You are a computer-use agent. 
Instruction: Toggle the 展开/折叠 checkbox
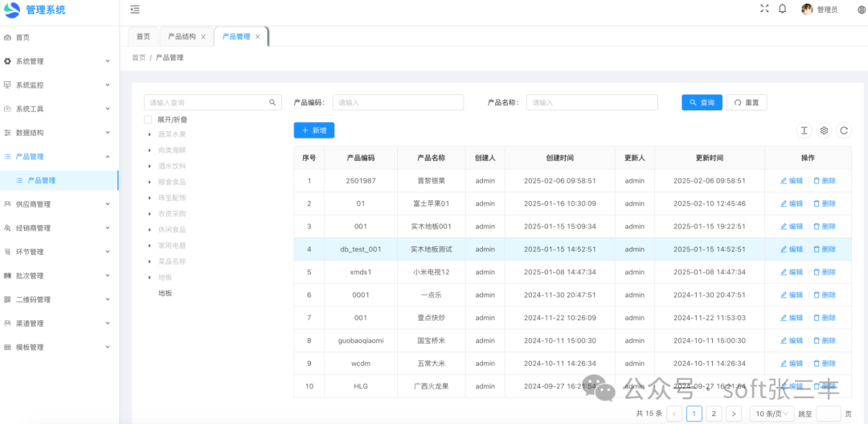[148, 119]
